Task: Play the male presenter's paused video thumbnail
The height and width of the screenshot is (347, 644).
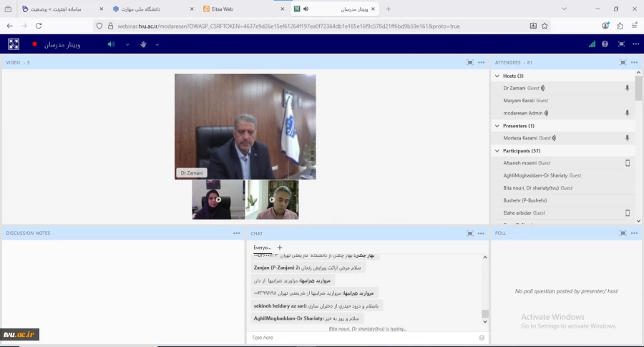Action: [272, 200]
